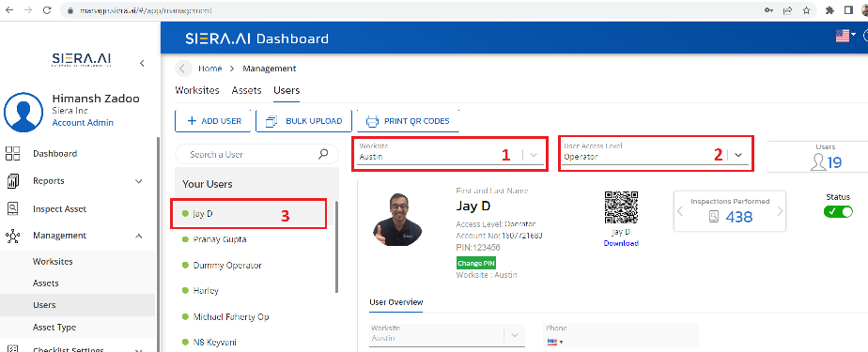Click Account Admin role text
The image size is (868, 352).
tap(83, 123)
